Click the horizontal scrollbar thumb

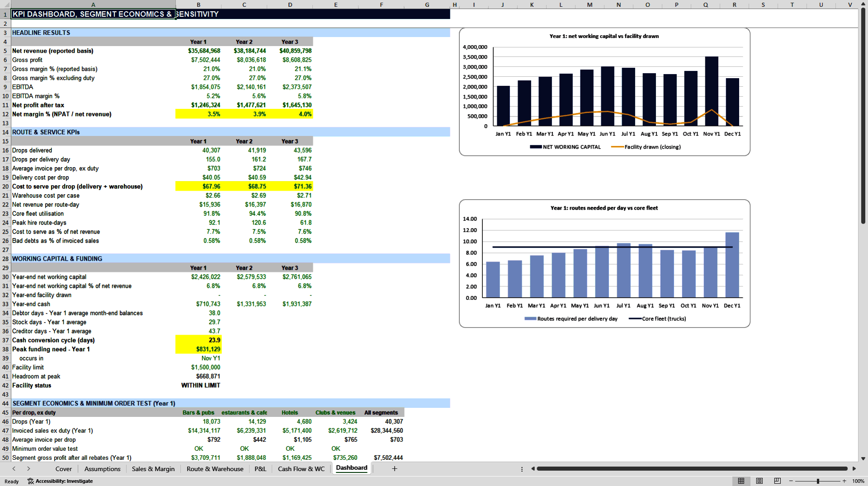coord(692,469)
